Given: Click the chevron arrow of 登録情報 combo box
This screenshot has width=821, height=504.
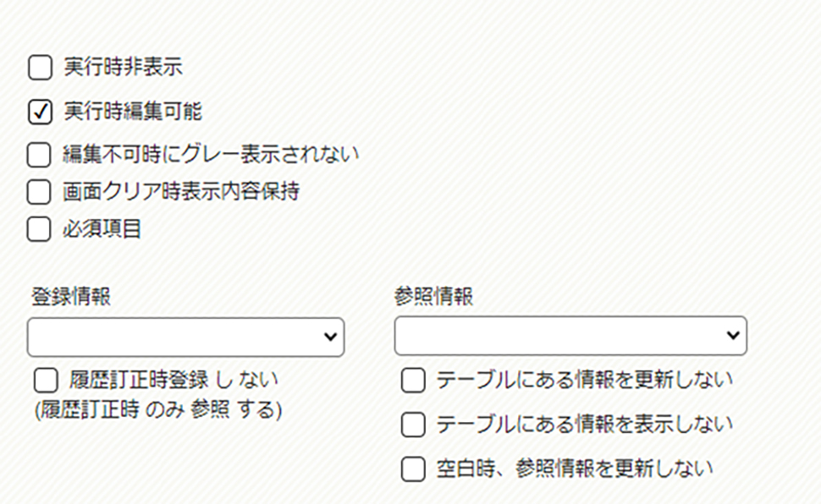Looking at the screenshot, I should tap(330, 337).
